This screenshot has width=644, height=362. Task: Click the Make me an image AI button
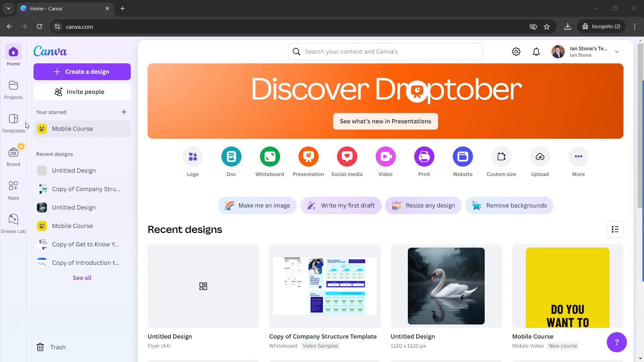257,205
